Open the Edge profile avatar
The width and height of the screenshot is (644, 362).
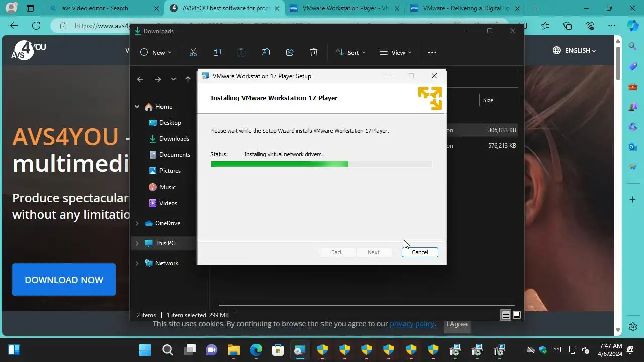click(x=11, y=8)
